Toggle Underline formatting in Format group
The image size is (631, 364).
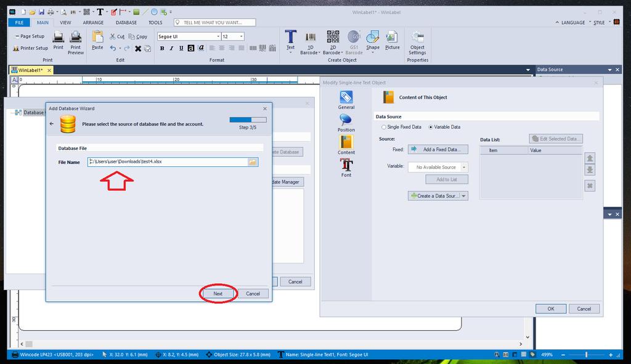[181, 48]
